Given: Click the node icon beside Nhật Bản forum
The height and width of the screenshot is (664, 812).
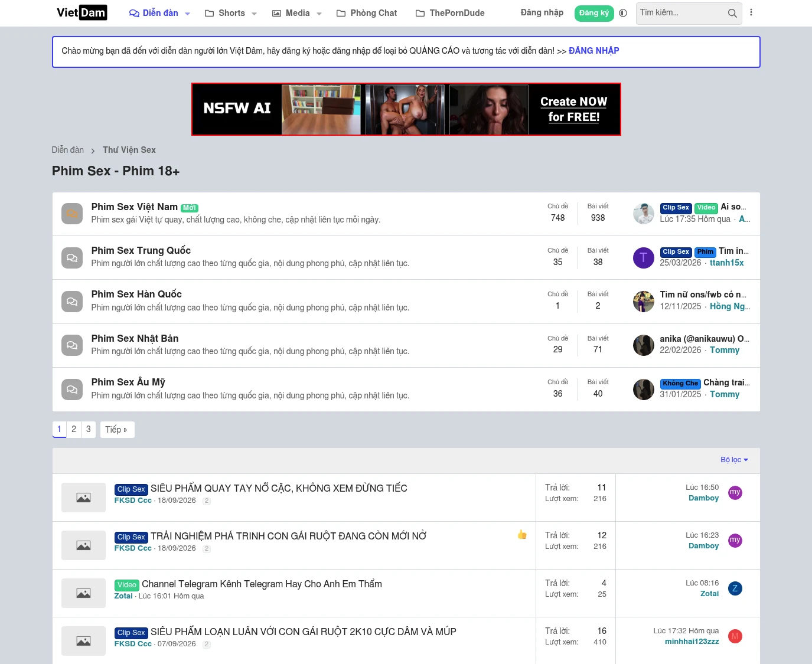Looking at the screenshot, I should (x=72, y=345).
